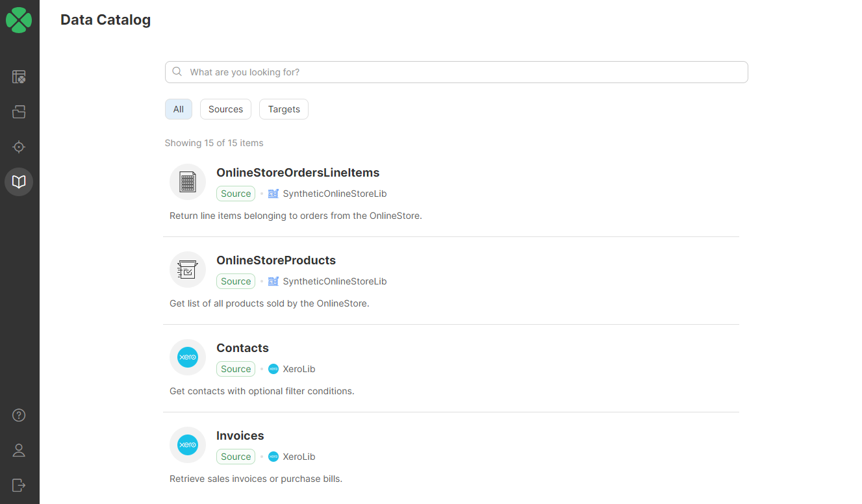
Task: Enable the All filter
Action: (x=178, y=109)
